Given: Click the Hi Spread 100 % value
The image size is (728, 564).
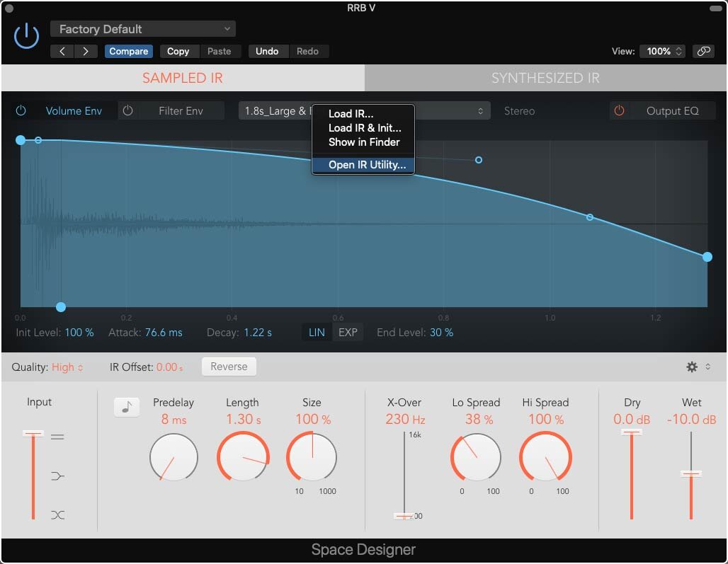Looking at the screenshot, I should [545, 420].
